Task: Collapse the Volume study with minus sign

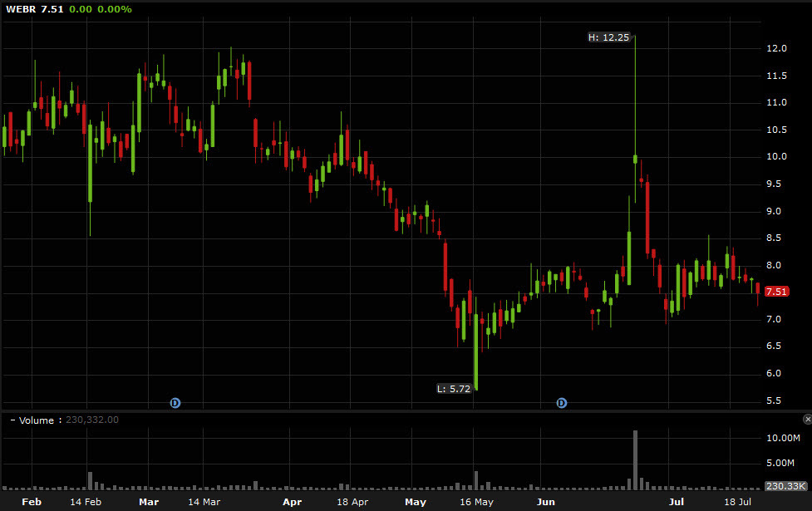Action: point(12,420)
